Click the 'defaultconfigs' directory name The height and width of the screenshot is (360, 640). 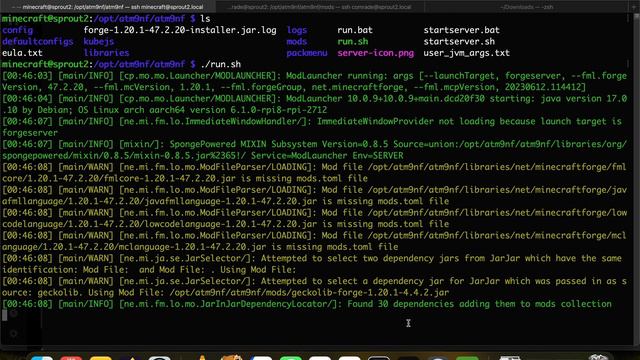coord(38,42)
